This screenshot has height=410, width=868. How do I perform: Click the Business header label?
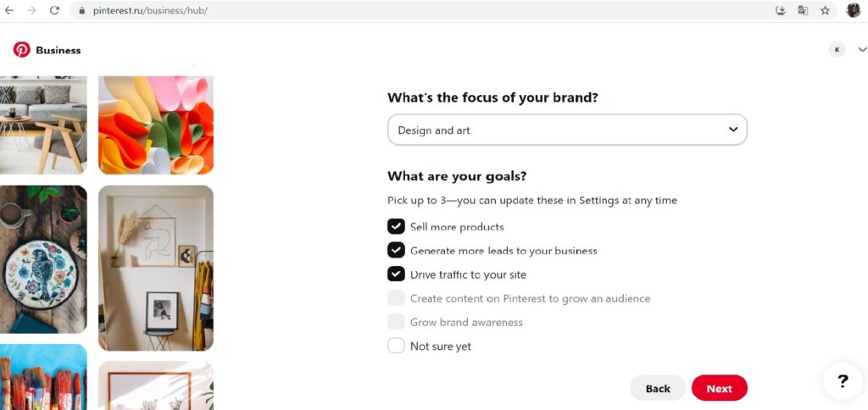click(x=58, y=50)
